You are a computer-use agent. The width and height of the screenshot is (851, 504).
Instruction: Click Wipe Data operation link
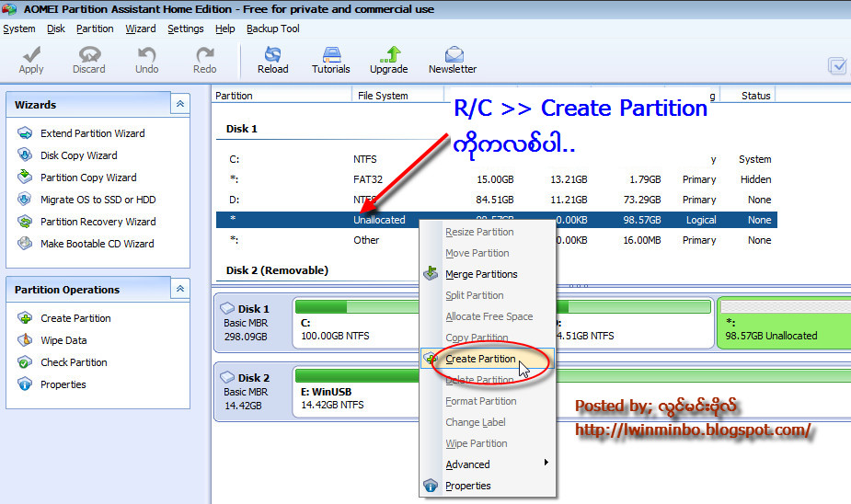[63, 340]
